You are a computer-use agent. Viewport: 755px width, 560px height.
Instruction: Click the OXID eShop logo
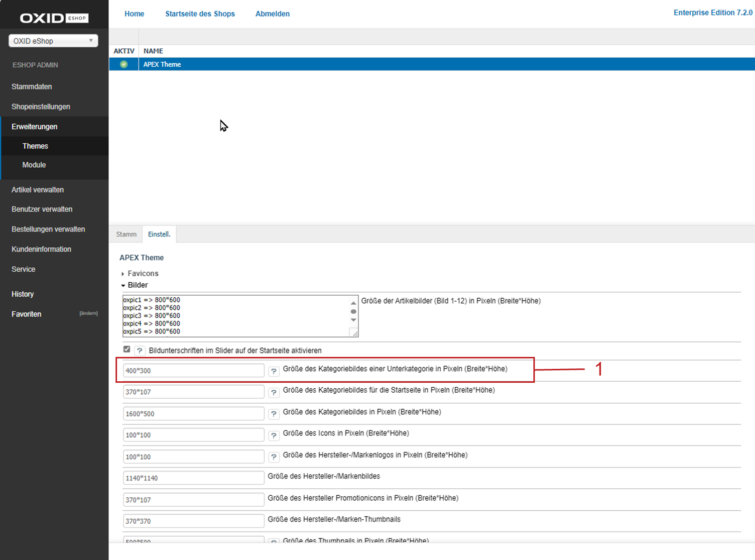[54, 18]
